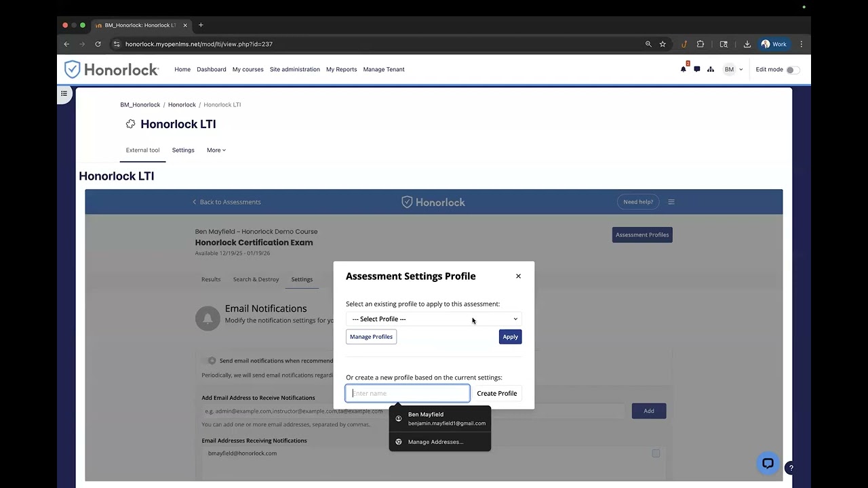868x488 pixels.
Task: Open Manage Tenant in the navigation
Action: point(384,69)
